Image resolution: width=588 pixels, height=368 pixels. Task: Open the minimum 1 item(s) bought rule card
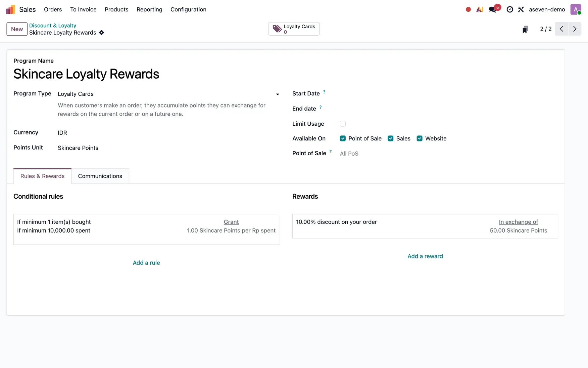pyautogui.click(x=146, y=230)
